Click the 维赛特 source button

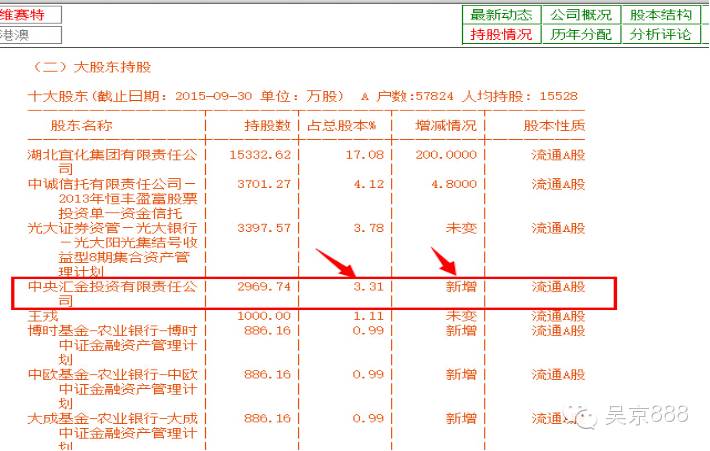tap(30, 14)
